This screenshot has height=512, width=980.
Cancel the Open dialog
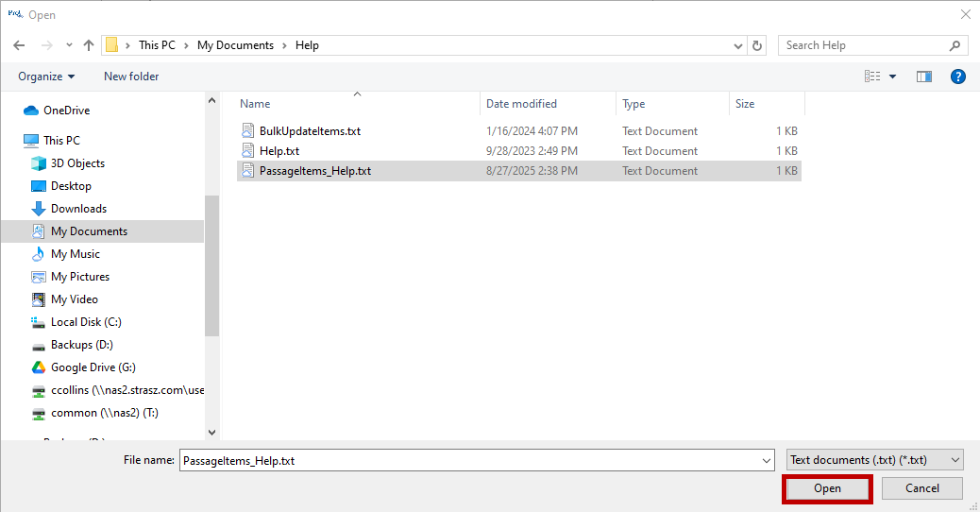[921, 488]
